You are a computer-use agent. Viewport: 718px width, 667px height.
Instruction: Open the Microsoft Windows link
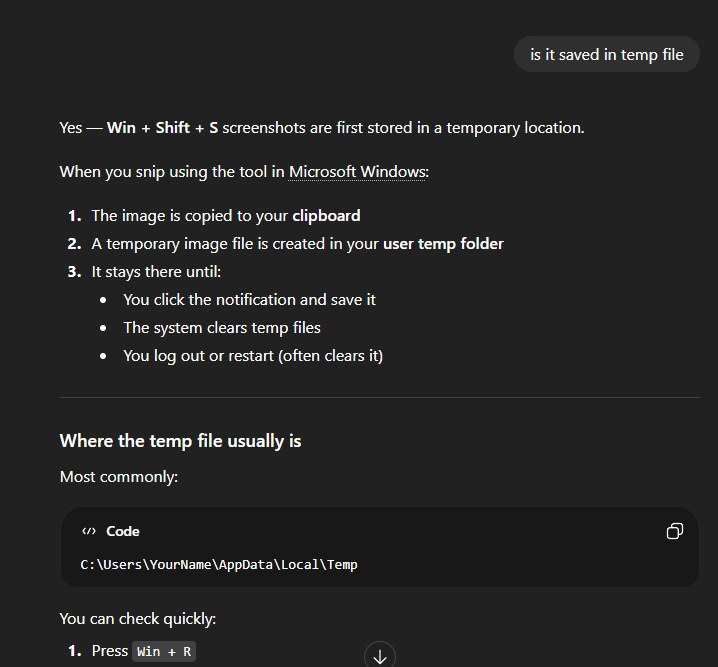point(358,171)
